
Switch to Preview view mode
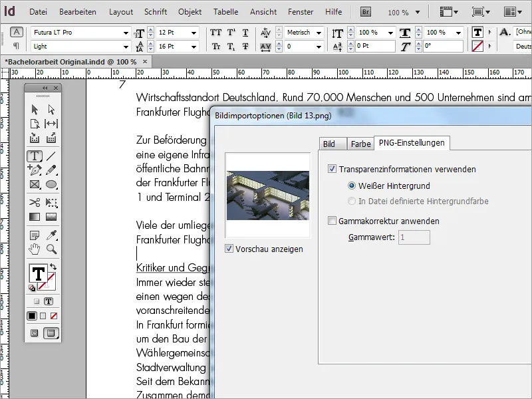[51, 333]
